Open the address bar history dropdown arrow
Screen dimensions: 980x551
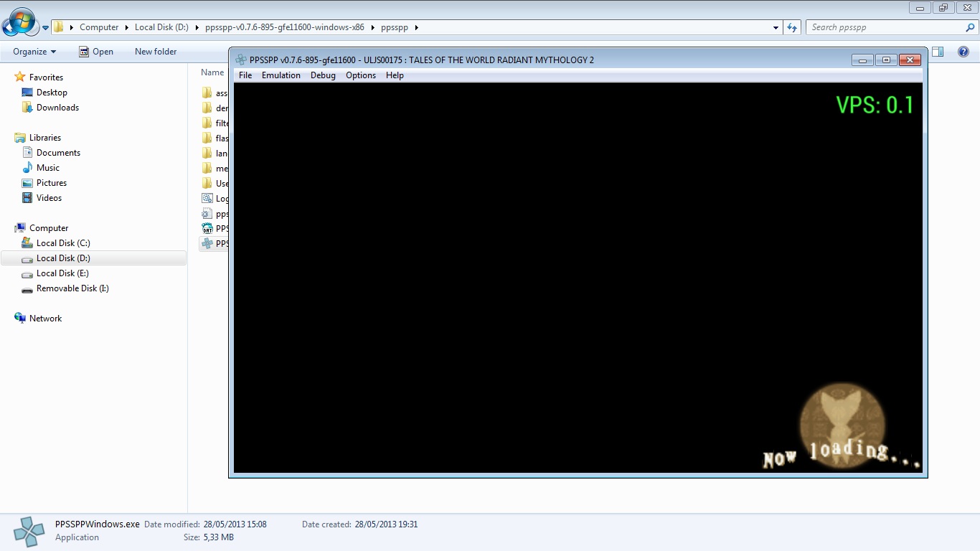(x=776, y=27)
